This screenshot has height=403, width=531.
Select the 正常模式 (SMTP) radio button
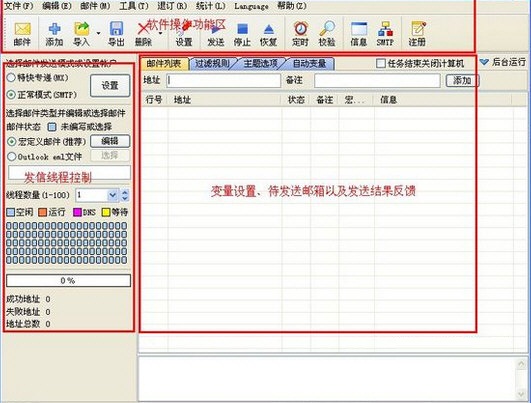click(11, 95)
